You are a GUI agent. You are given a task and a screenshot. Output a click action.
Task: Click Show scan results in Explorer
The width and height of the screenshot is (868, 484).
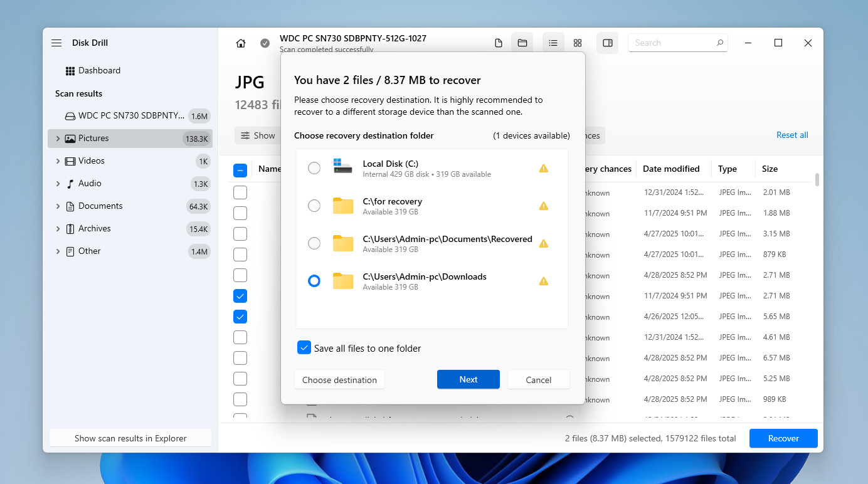[x=130, y=438]
